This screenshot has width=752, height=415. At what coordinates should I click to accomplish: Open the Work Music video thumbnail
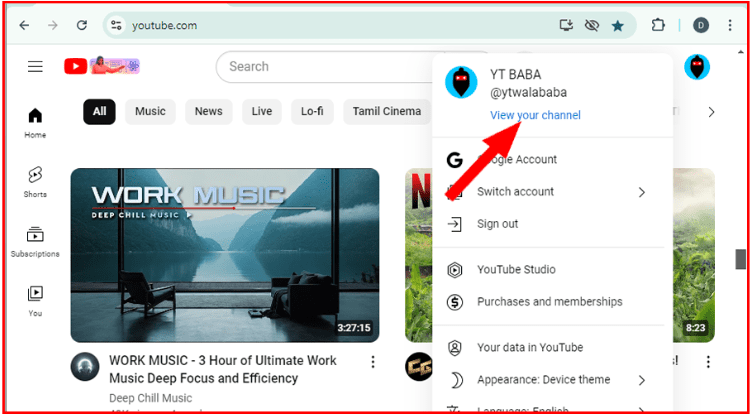pos(224,255)
